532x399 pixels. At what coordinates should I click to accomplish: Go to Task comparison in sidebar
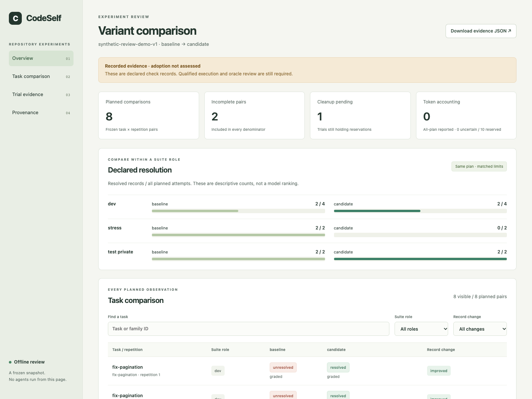41,76
